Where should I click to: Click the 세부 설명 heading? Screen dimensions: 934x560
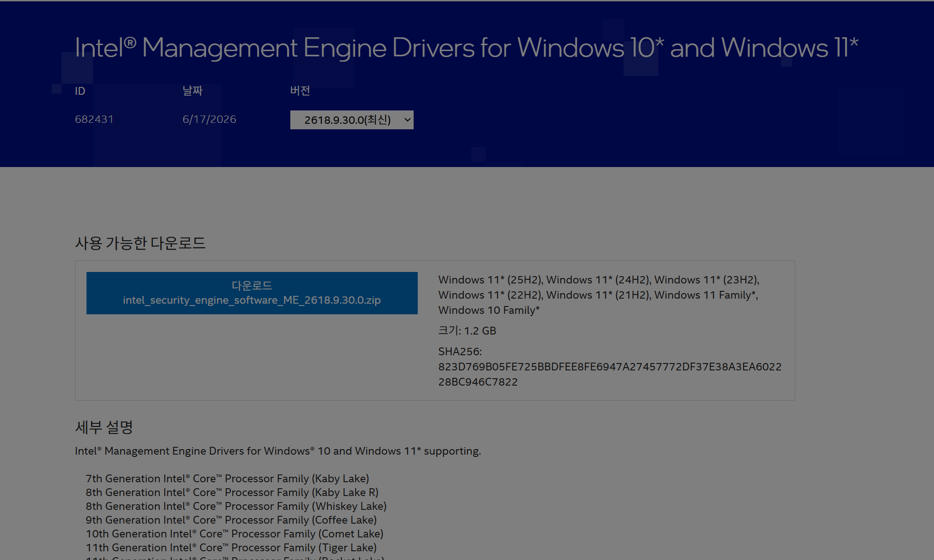click(x=104, y=427)
